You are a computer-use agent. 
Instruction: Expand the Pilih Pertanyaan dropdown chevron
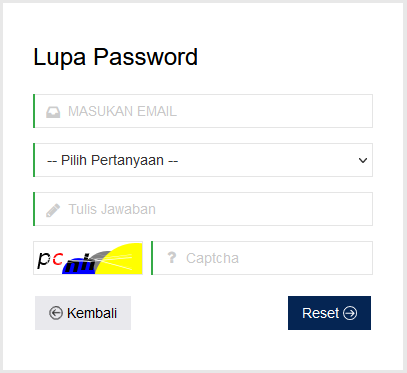click(363, 160)
